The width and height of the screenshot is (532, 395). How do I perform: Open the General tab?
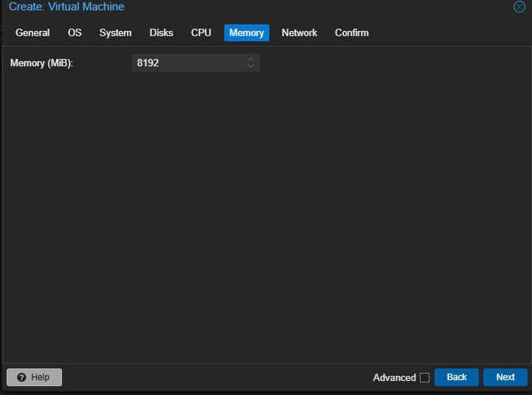[32, 33]
